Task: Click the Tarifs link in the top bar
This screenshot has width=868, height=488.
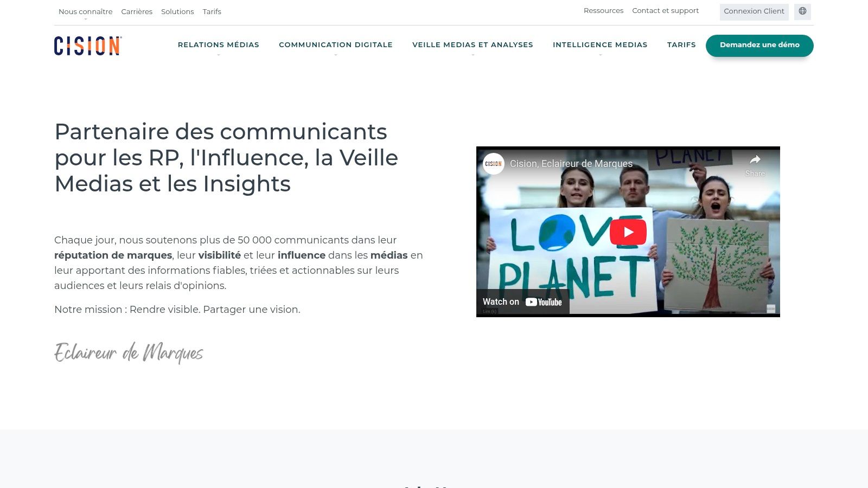Action: point(212,11)
